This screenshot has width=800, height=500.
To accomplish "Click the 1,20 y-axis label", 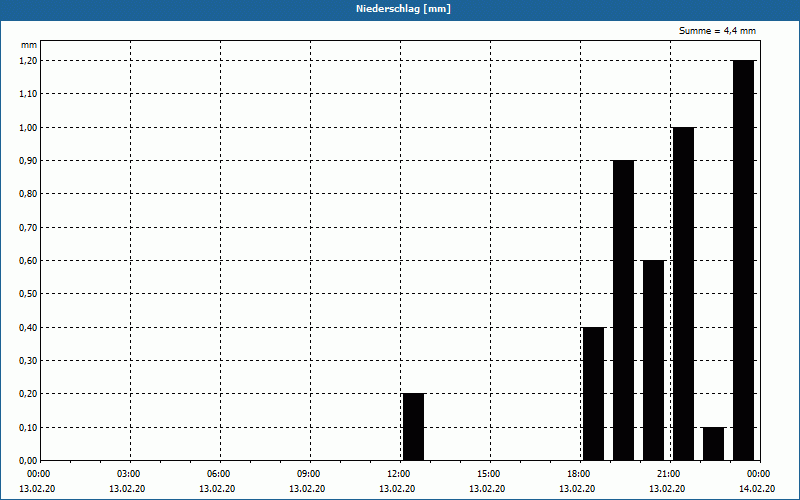I will pyautogui.click(x=28, y=61).
